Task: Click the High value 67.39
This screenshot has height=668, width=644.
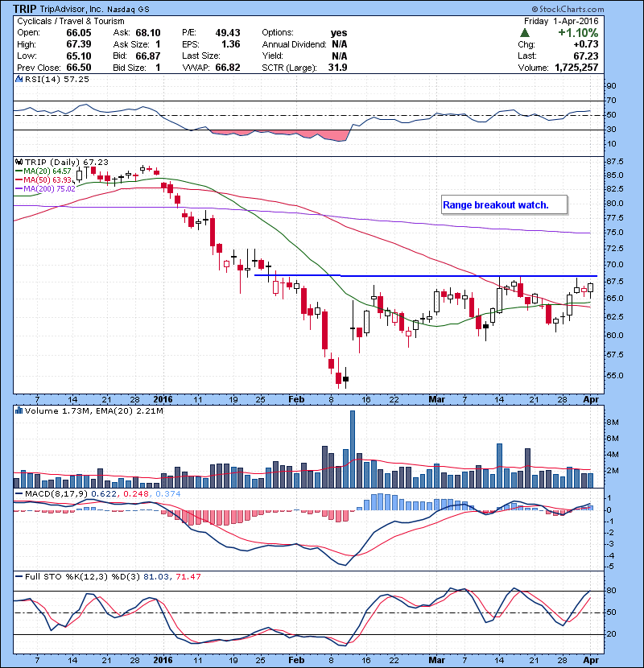Action: (79, 44)
